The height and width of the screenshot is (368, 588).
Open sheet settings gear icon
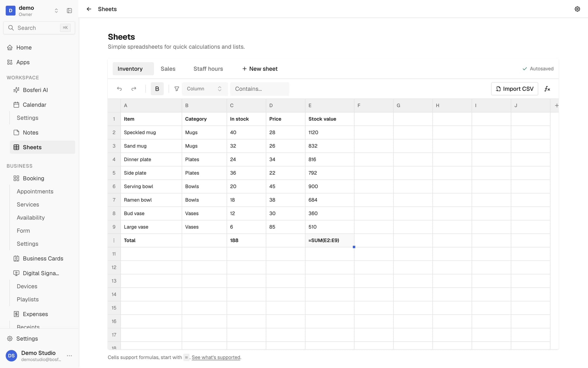pyautogui.click(x=577, y=9)
